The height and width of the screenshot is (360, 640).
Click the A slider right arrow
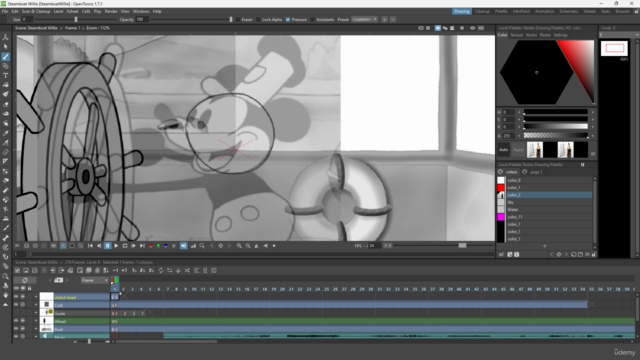coord(593,136)
